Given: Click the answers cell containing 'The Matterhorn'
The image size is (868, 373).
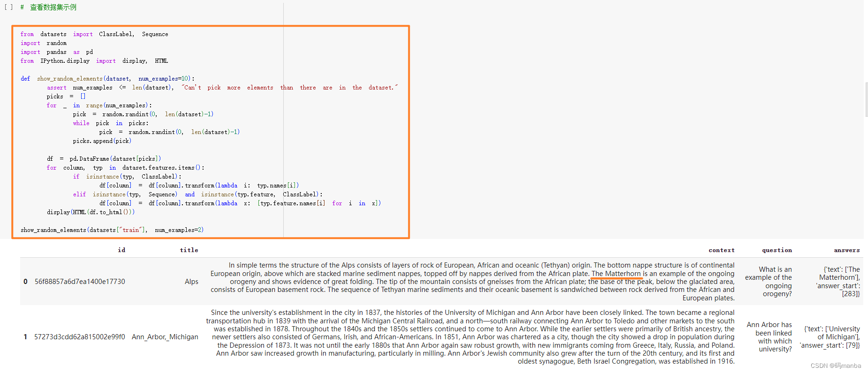Looking at the screenshot, I should pyautogui.click(x=838, y=282).
